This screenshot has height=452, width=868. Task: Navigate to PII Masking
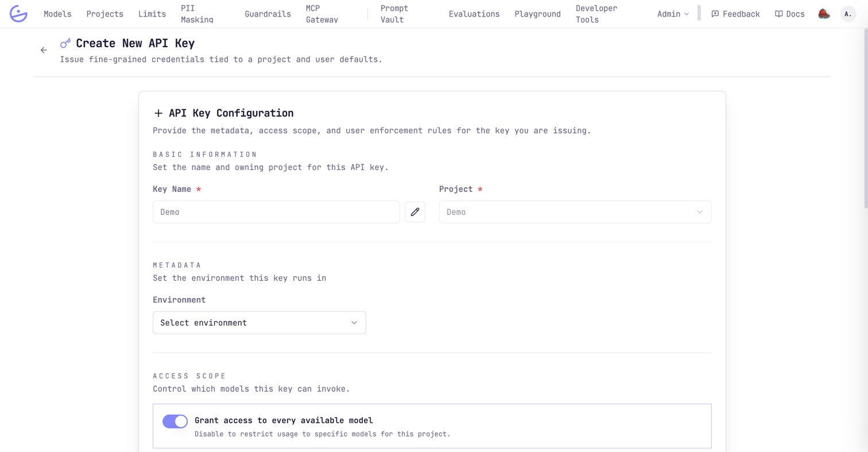tap(197, 14)
